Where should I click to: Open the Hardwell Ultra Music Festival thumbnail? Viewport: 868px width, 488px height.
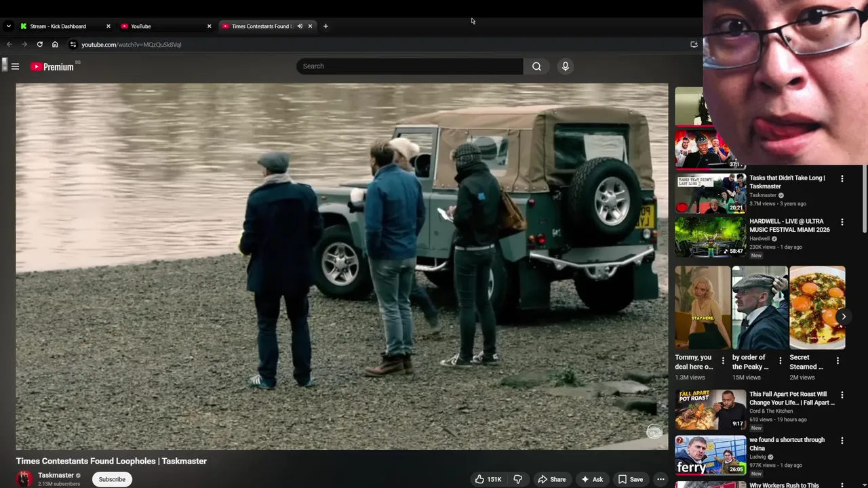710,237
